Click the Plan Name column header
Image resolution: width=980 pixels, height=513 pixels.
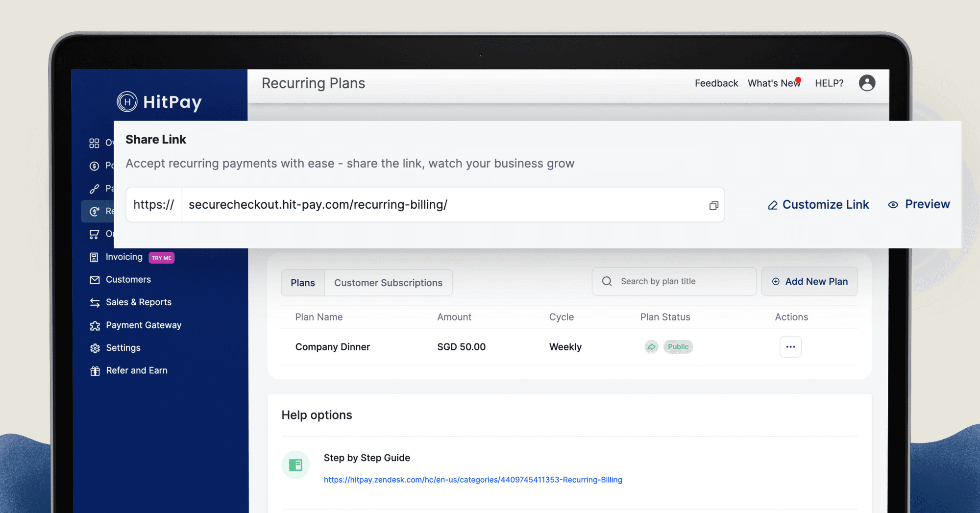coord(319,317)
